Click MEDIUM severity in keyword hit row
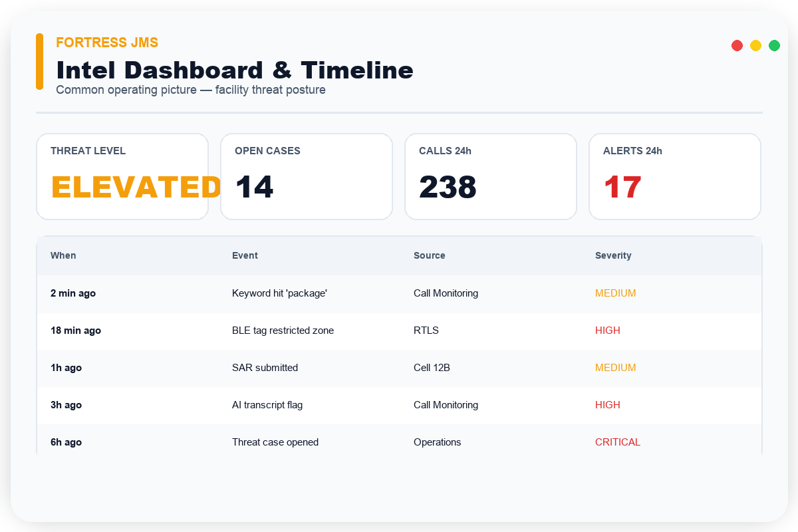 tap(616, 293)
